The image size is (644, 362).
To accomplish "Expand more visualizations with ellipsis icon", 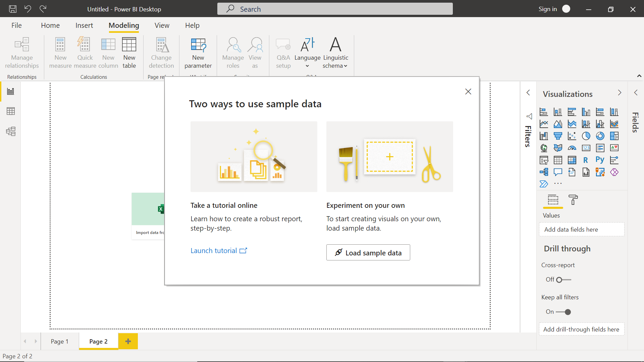I will click(558, 184).
